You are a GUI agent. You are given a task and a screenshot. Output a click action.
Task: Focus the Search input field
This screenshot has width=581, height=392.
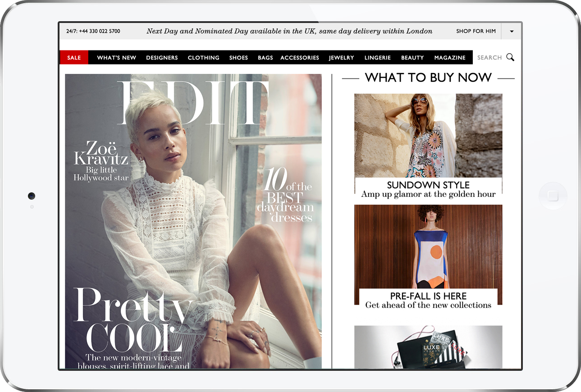[x=490, y=58]
